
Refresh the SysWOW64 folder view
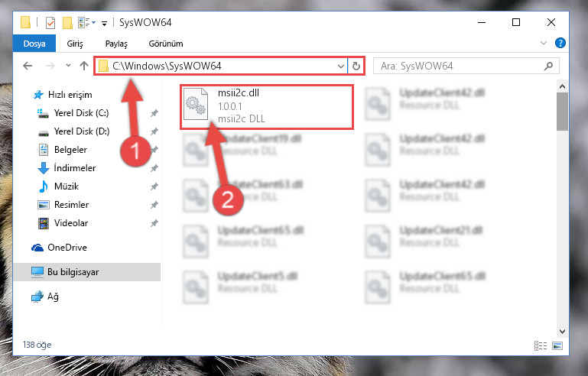[356, 66]
